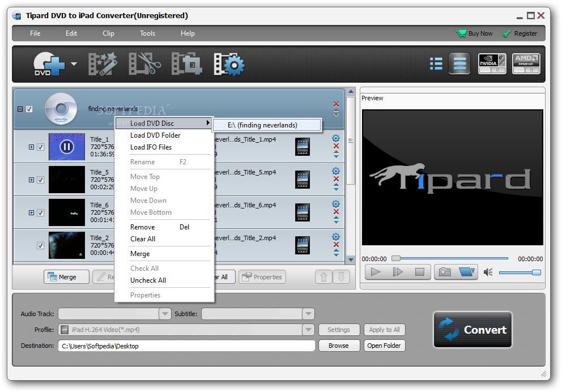The image size is (562, 392).
Task: Click the Register link
Action: [x=520, y=33]
